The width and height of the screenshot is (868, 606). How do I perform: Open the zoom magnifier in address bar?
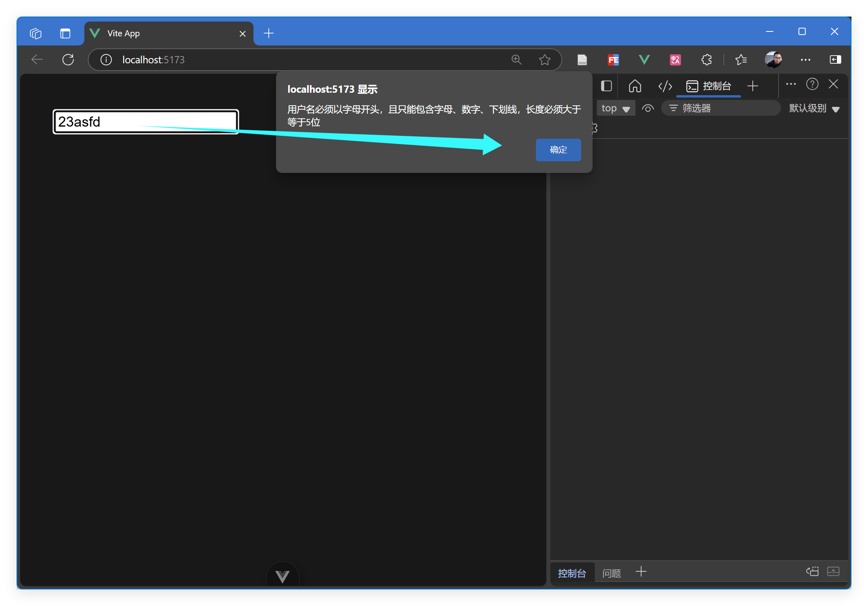coord(516,60)
